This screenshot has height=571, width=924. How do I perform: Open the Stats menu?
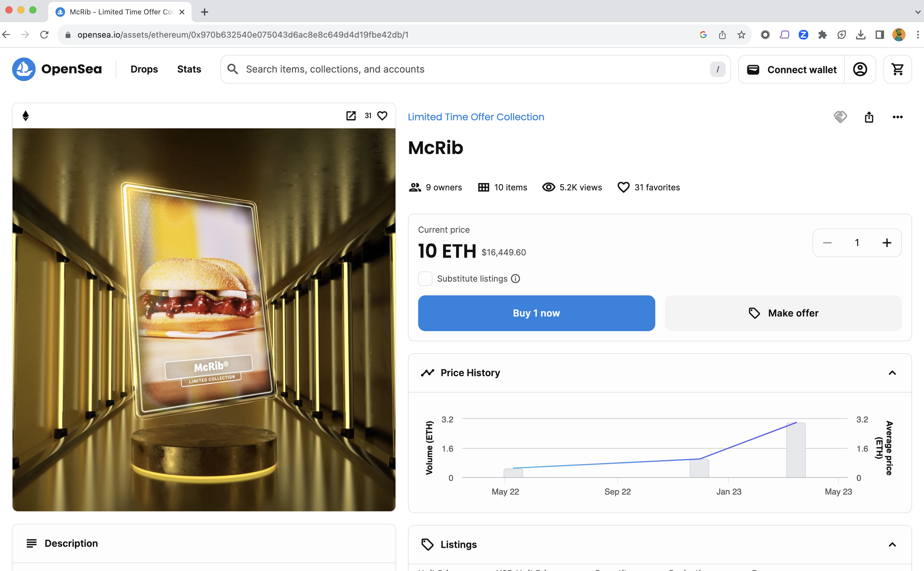click(189, 69)
